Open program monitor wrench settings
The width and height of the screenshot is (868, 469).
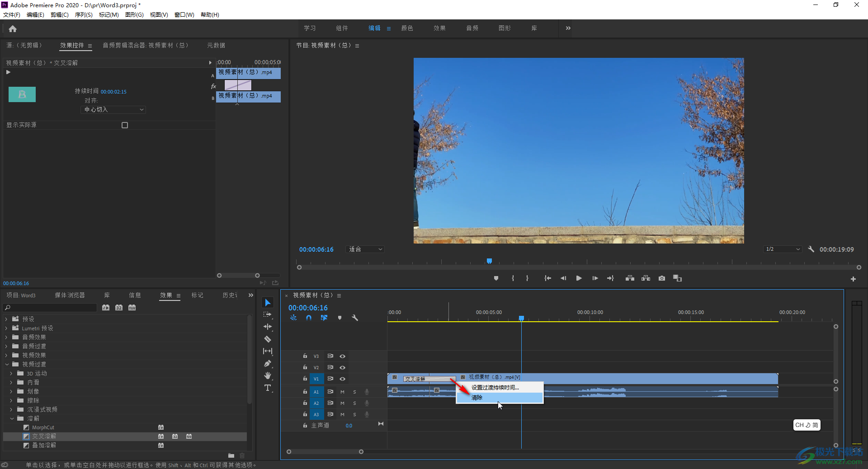coord(811,249)
